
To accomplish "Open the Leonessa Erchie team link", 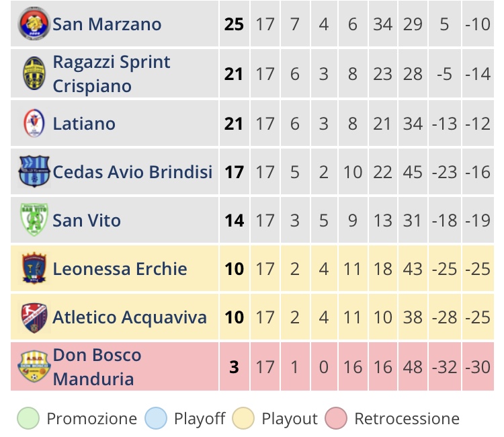I will tap(120, 269).
